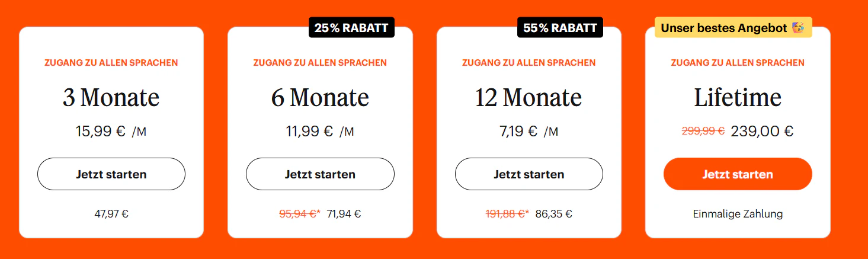Click the 7,19 € monthly price

(518, 131)
